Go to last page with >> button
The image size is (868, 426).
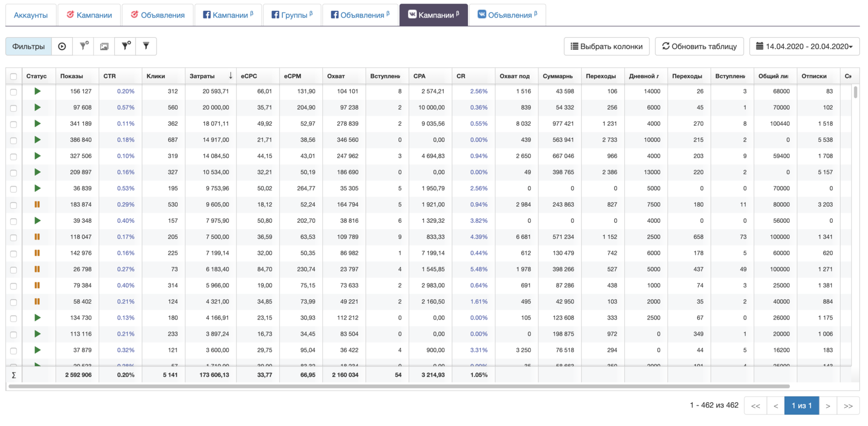point(848,406)
